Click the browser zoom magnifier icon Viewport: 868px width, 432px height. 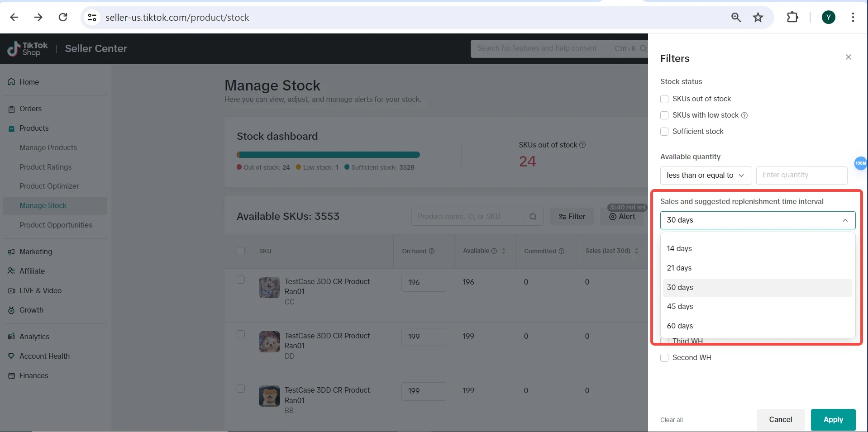pos(736,17)
